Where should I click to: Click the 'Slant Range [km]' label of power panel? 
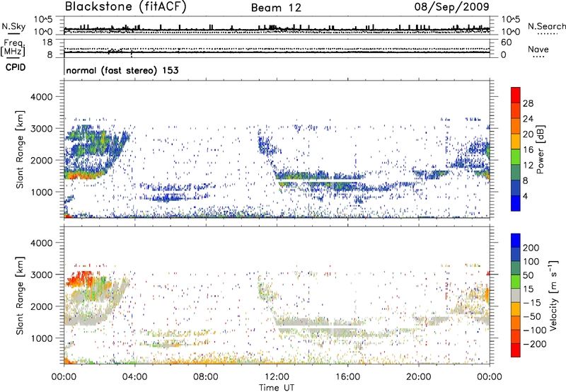(x=20, y=149)
